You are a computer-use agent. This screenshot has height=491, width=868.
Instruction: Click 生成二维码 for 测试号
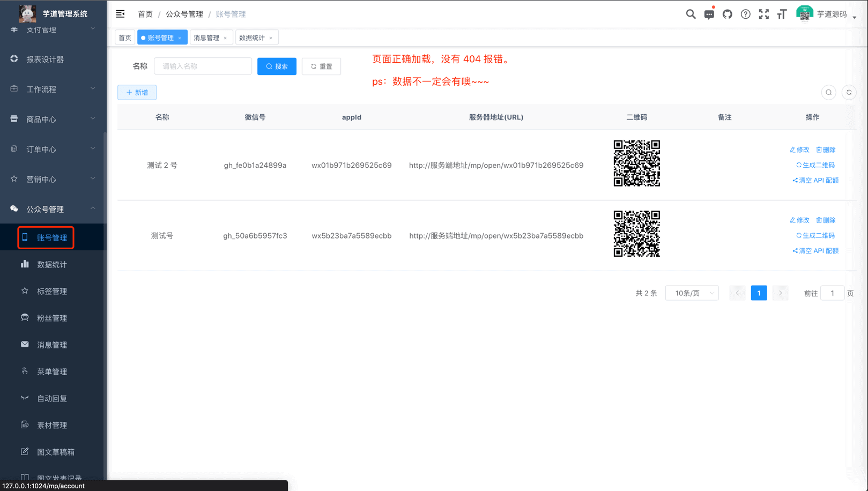(x=815, y=235)
